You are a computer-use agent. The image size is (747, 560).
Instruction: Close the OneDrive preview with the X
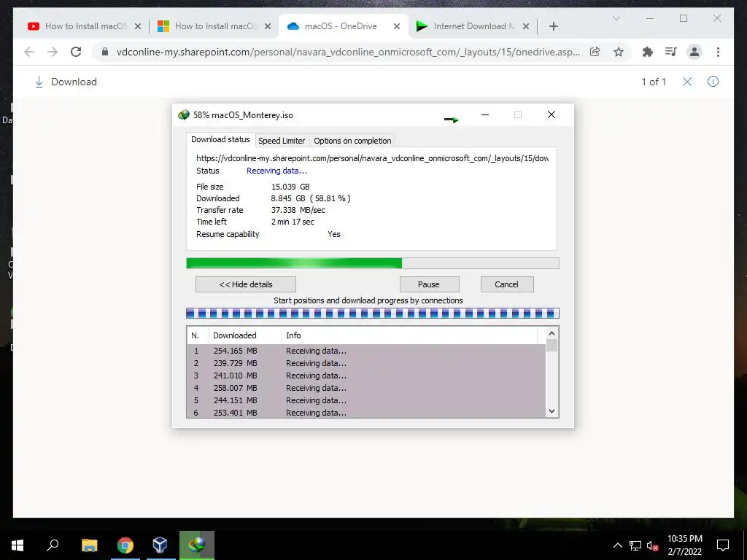(687, 82)
